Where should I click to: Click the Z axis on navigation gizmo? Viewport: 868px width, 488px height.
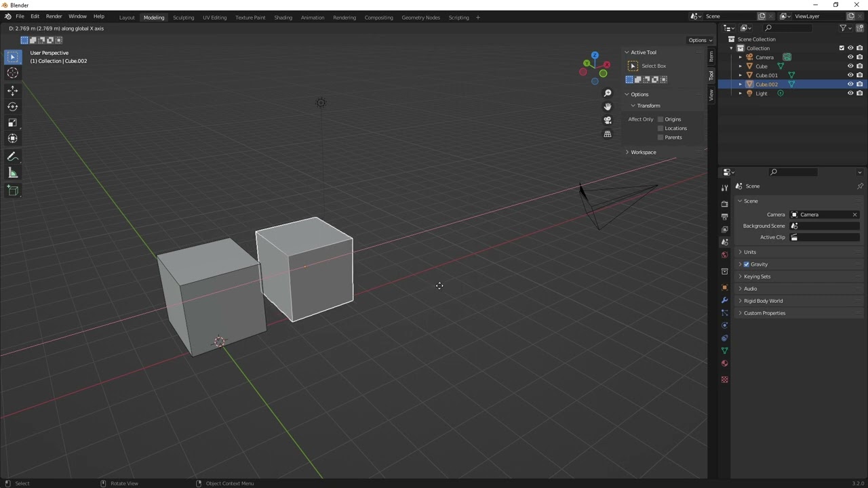595,55
